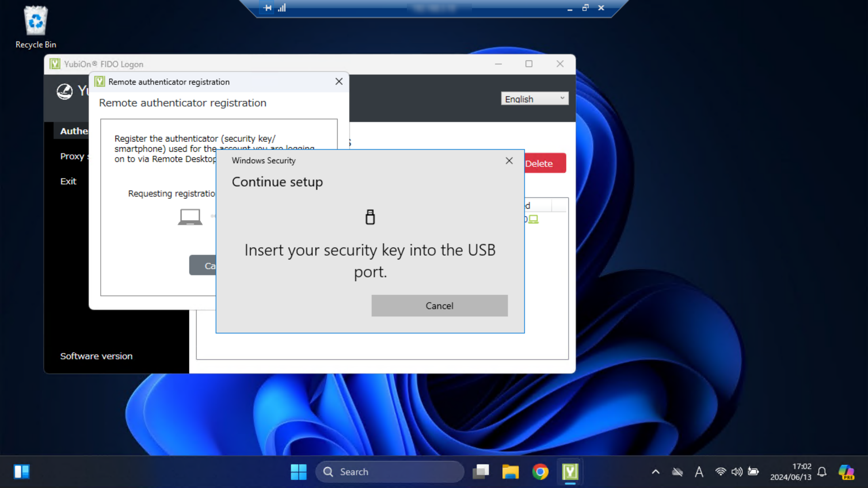Image resolution: width=868 pixels, height=488 pixels.
Task: Click the IME input mode A icon
Action: click(699, 472)
